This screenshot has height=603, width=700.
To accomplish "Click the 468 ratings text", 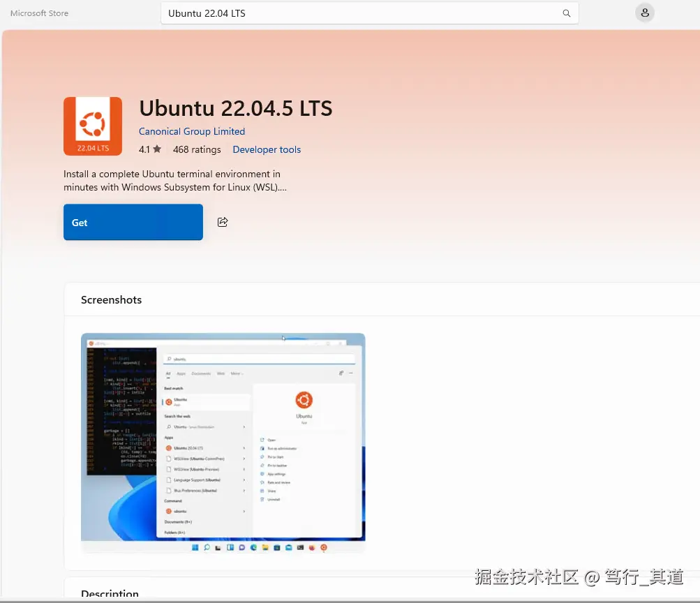I will point(197,149).
